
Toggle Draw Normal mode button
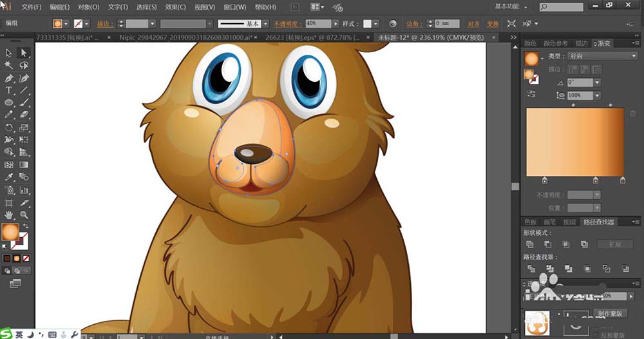coord(7,271)
